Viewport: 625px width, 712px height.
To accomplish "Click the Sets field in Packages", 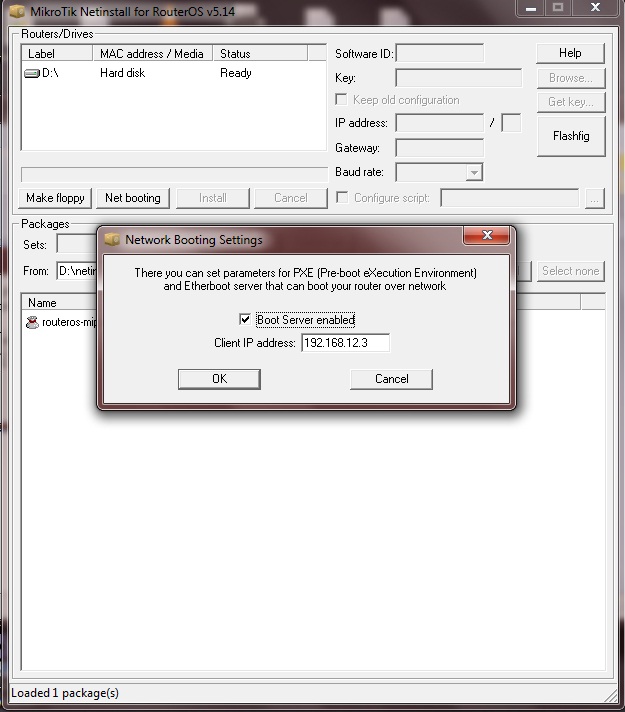I will 77,244.
